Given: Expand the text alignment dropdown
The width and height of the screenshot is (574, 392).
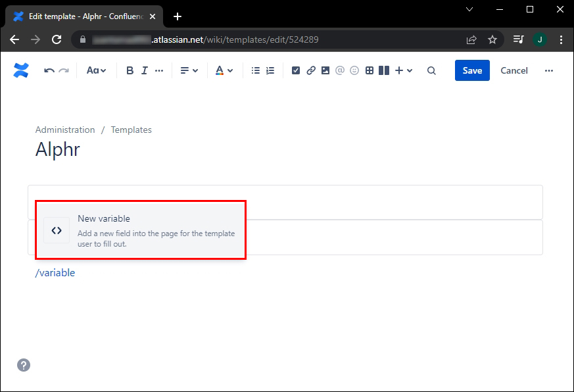Looking at the screenshot, I should tap(189, 70).
